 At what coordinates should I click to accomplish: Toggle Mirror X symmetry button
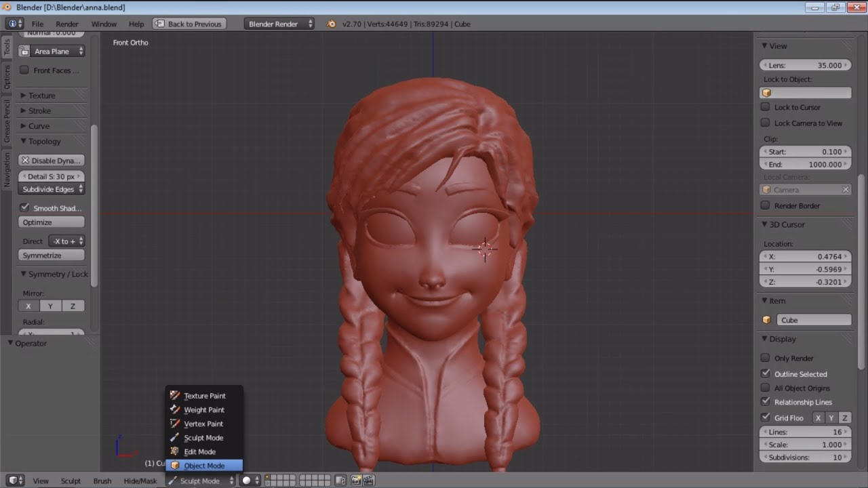tap(28, 306)
